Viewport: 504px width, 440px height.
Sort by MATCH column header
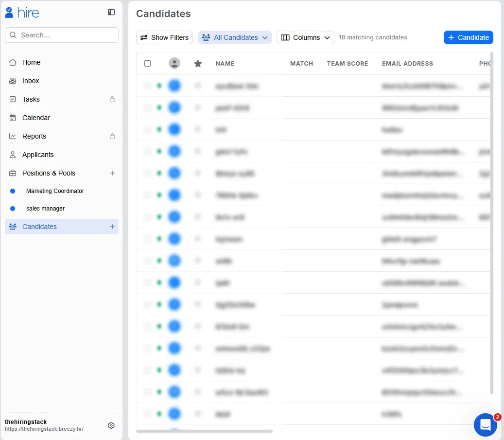(x=301, y=64)
